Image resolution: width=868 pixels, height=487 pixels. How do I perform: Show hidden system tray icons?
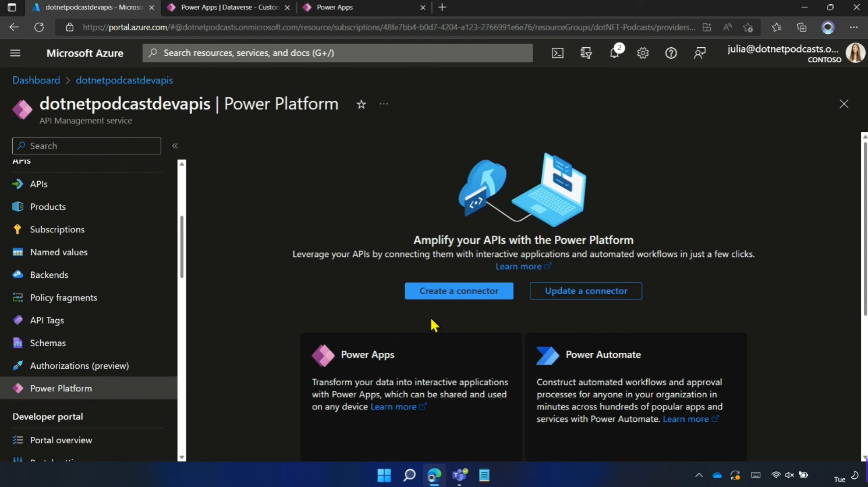point(699,475)
